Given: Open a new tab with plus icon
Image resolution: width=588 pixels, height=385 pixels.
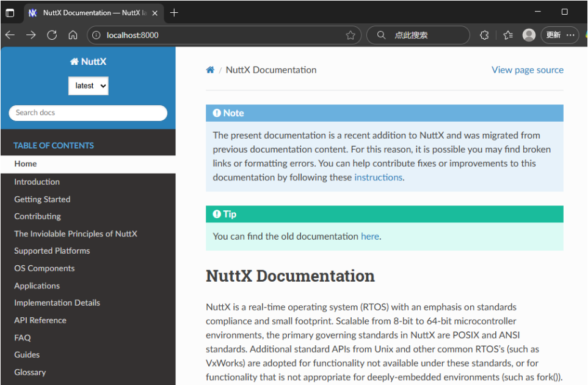Looking at the screenshot, I should tap(174, 13).
